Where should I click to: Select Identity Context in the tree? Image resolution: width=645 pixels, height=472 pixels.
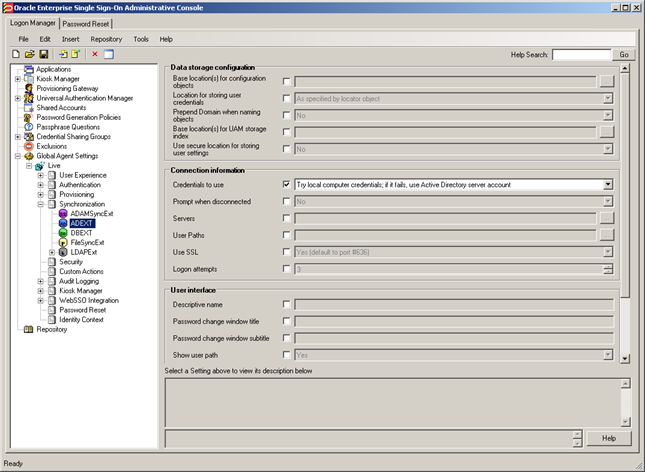pos(81,319)
